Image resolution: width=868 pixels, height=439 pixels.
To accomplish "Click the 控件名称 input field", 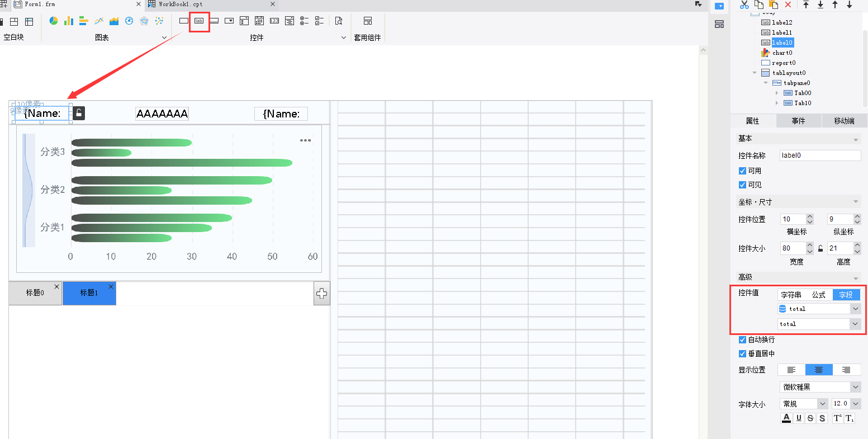I will pos(820,155).
